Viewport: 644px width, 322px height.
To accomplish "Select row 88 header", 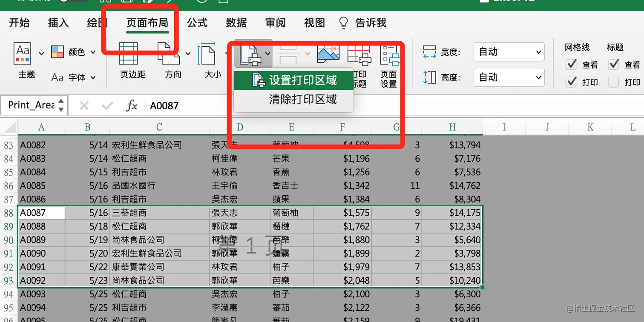I will 9,213.
